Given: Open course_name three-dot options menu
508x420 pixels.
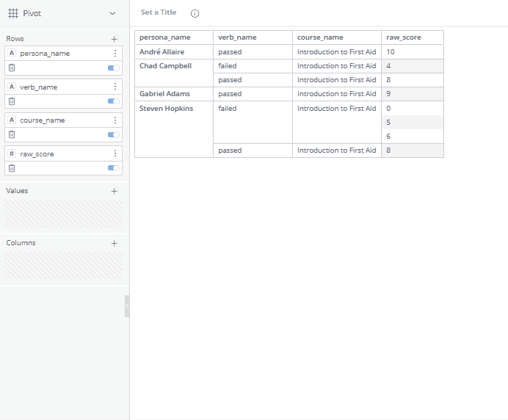Looking at the screenshot, I should coord(115,120).
